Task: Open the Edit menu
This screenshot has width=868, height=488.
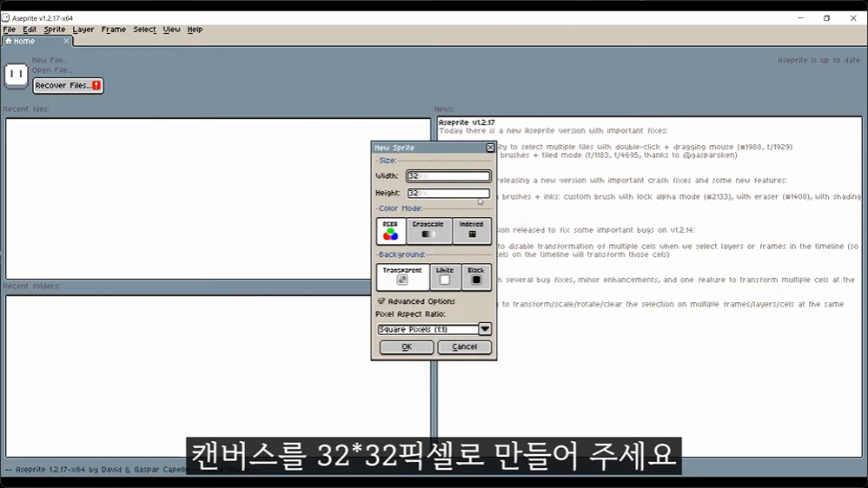Action: click(x=30, y=30)
